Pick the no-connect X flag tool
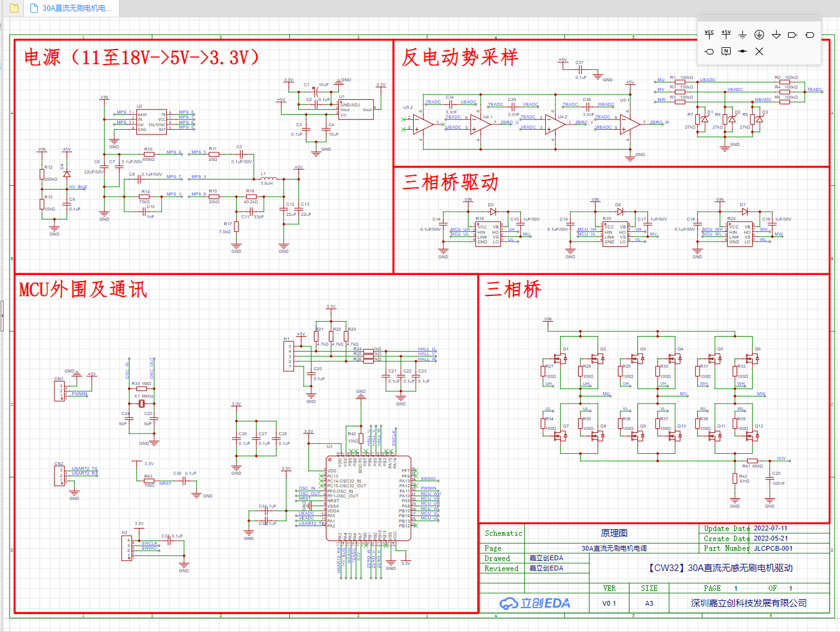This screenshot has width=840, height=632. pos(759,51)
